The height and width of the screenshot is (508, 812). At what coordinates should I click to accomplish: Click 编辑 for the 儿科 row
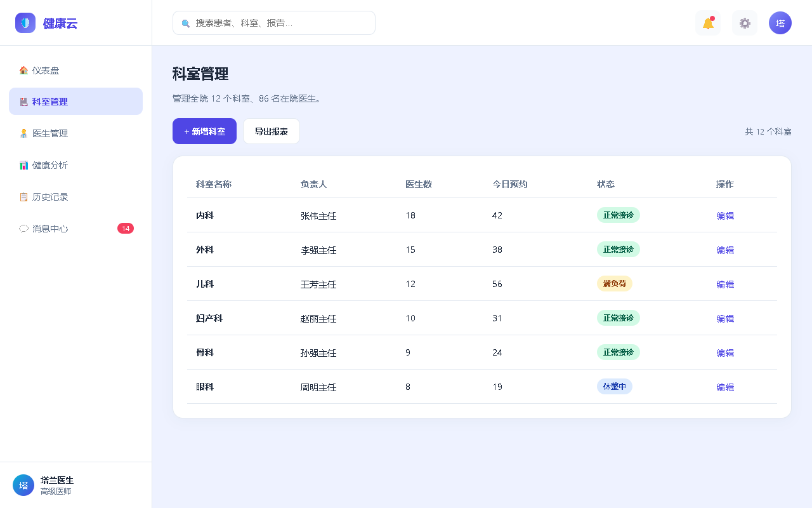click(725, 284)
